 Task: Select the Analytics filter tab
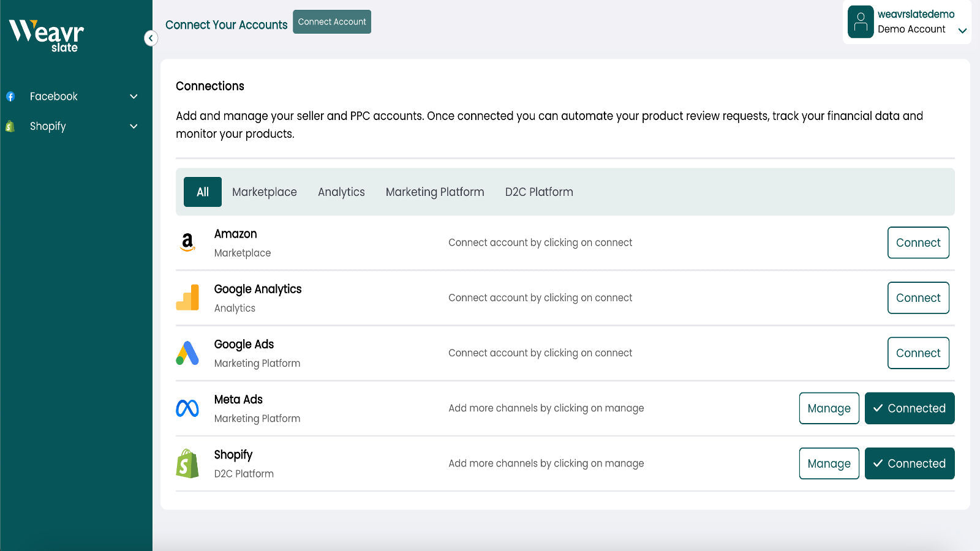341,192
